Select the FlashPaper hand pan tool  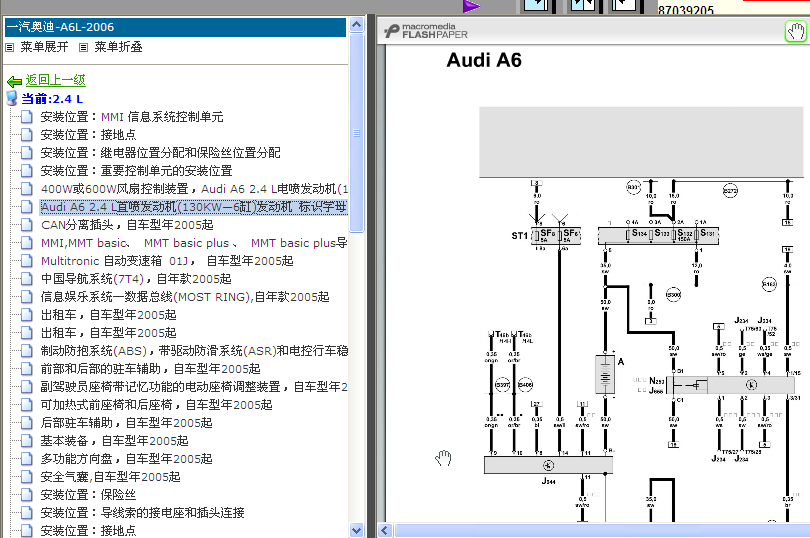click(796, 32)
